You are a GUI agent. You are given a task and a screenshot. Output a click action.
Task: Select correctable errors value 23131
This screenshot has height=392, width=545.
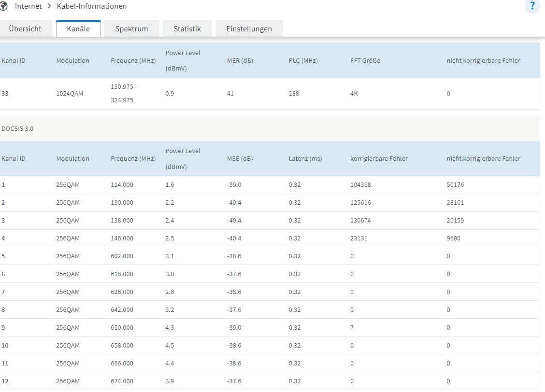pos(359,238)
